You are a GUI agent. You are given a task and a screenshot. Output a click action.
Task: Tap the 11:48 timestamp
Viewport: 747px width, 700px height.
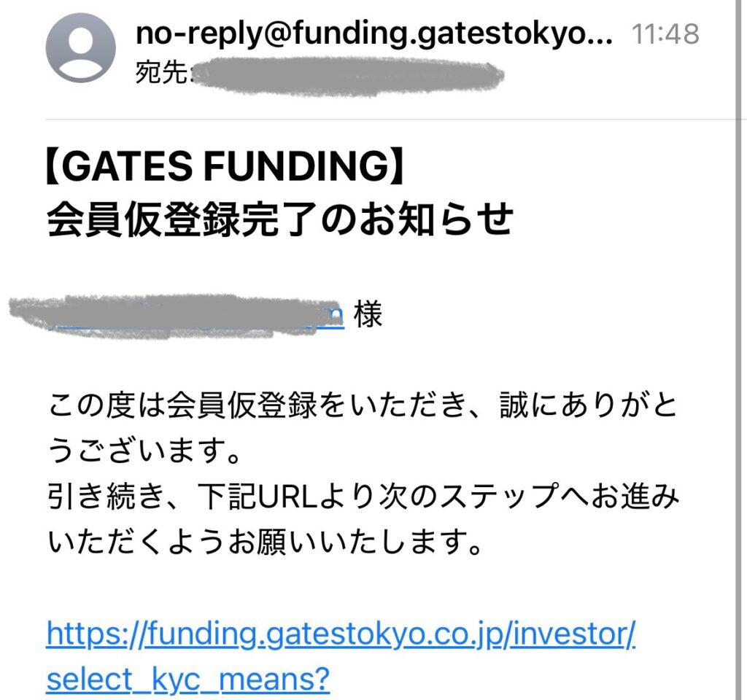pos(665,34)
